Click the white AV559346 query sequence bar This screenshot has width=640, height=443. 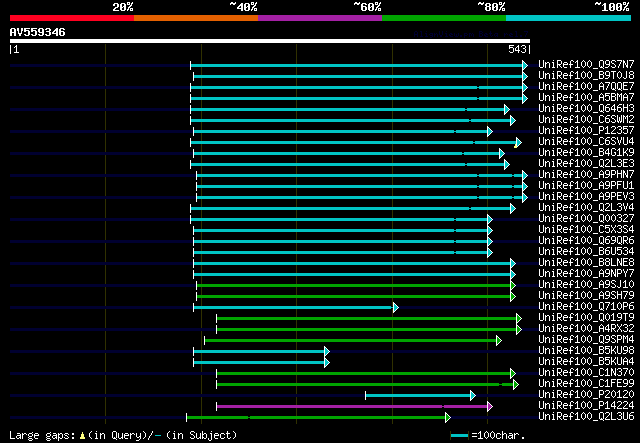[x=270, y=41]
